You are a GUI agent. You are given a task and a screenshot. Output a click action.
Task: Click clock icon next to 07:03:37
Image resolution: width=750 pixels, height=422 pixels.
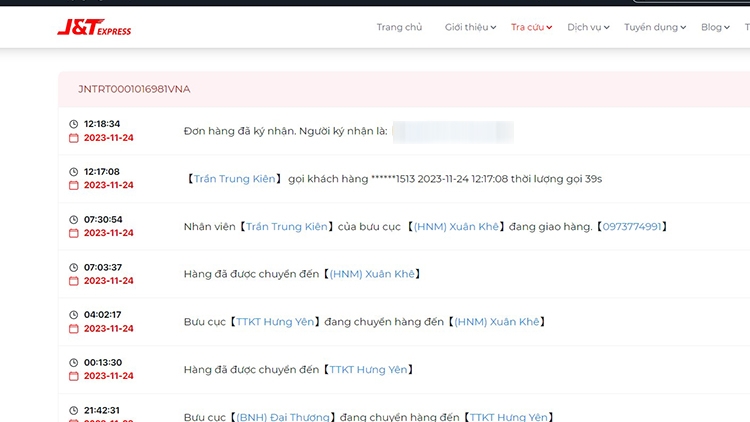click(74, 267)
